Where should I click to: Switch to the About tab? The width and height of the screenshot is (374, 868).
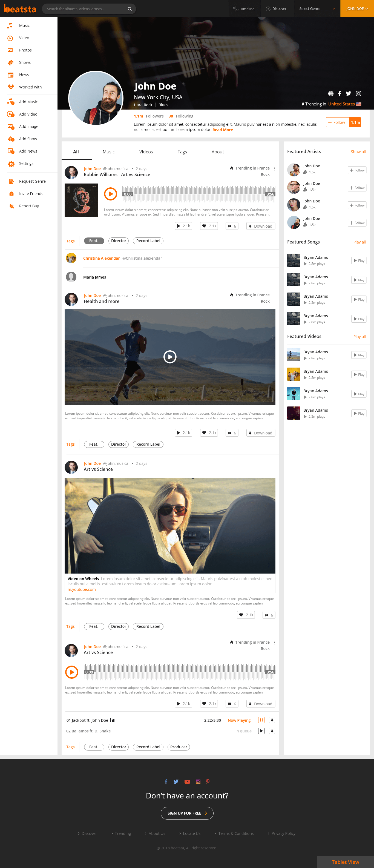218,152
